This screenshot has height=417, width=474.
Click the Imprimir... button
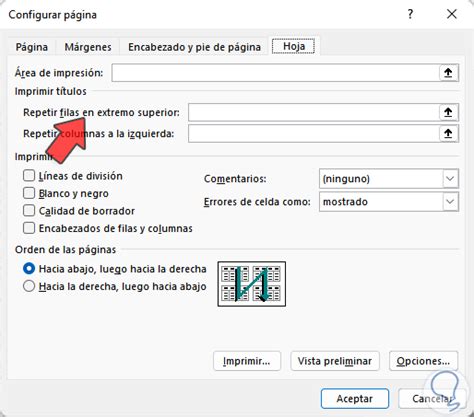tap(247, 361)
